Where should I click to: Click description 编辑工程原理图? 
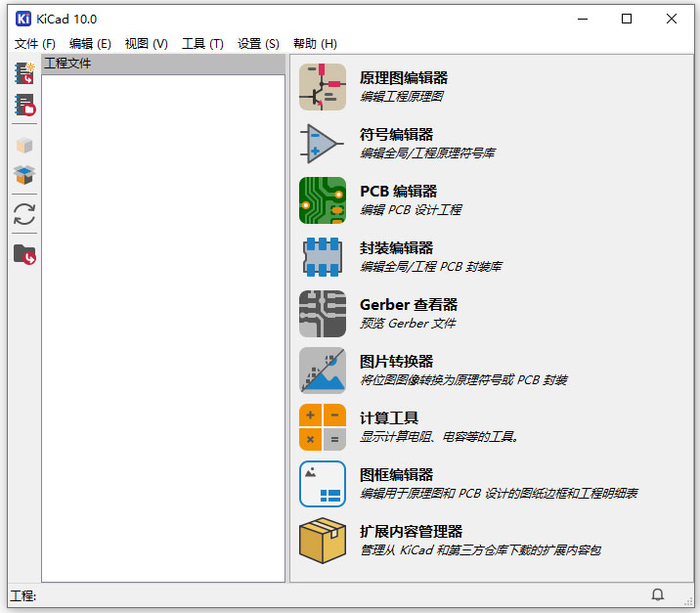[402, 97]
